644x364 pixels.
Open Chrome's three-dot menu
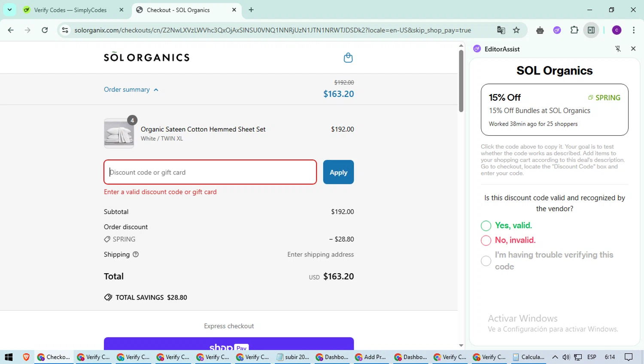coord(634,30)
